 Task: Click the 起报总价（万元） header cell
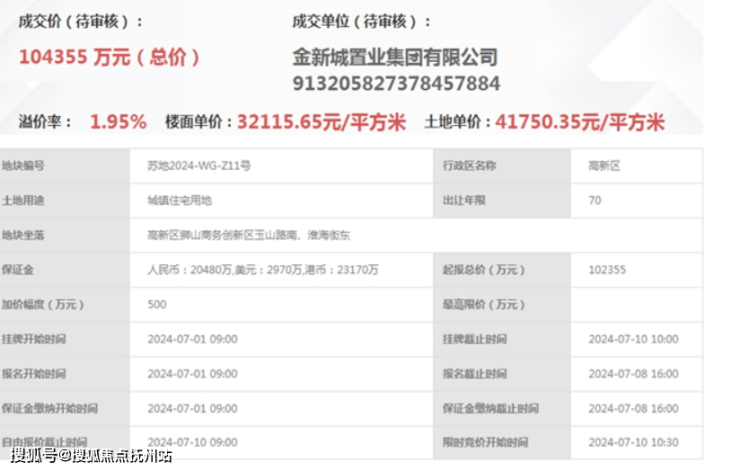(x=502, y=270)
